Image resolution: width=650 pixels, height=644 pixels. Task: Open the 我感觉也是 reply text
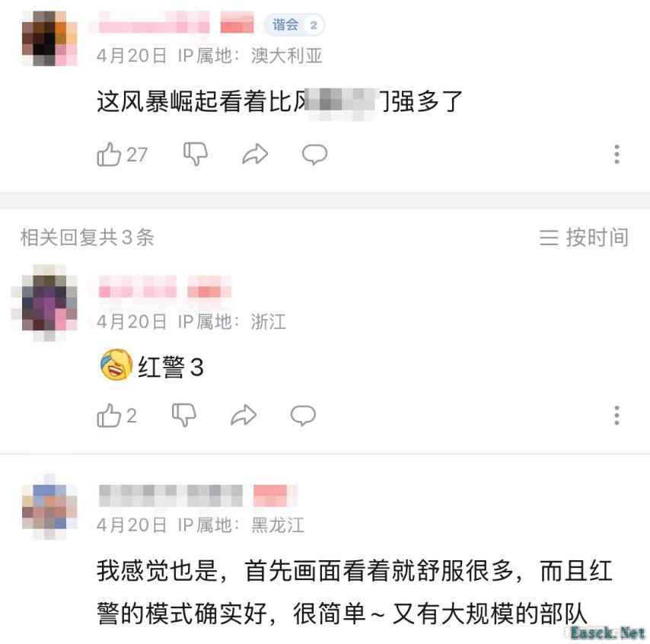pyautogui.click(x=355, y=592)
